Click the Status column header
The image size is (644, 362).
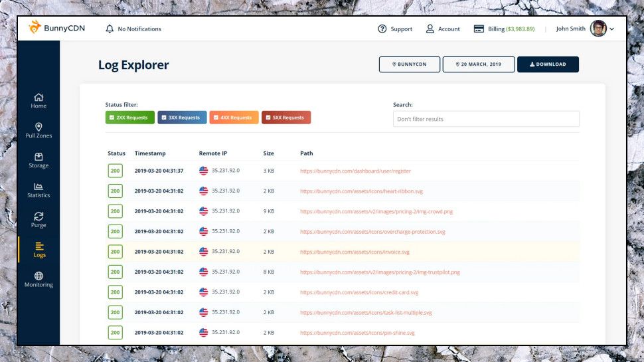coord(117,153)
